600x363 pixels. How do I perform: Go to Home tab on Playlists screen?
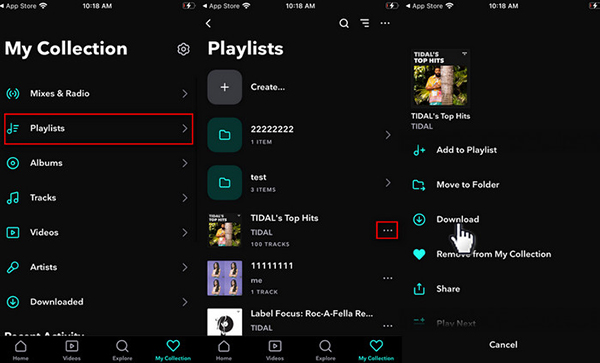point(224,350)
